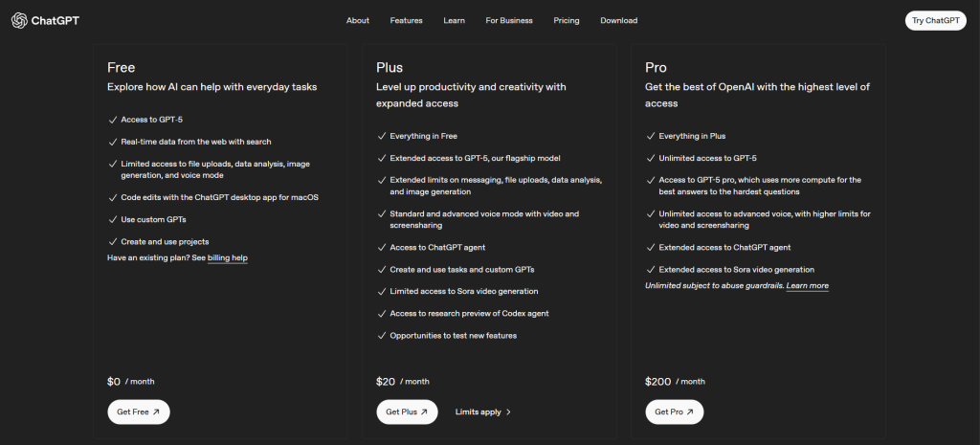Click the checkmark beside Access to ChatGPT agent
980x445 pixels.
382,247
